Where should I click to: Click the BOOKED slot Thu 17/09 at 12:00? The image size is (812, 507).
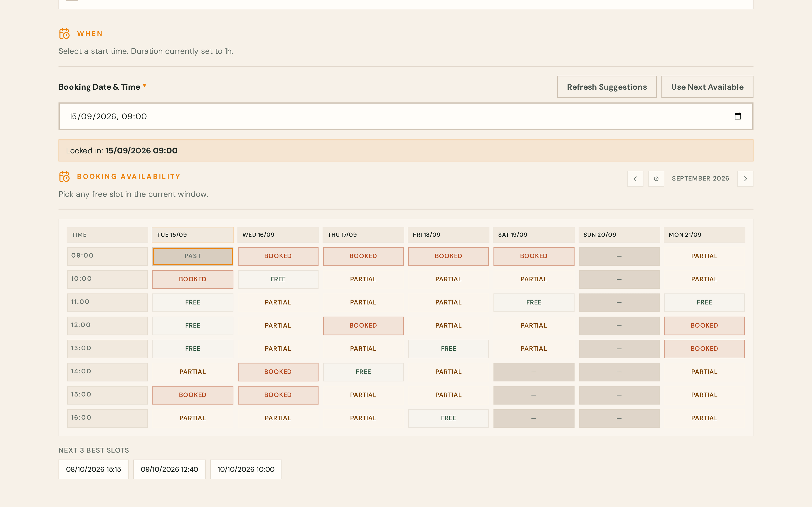(363, 326)
